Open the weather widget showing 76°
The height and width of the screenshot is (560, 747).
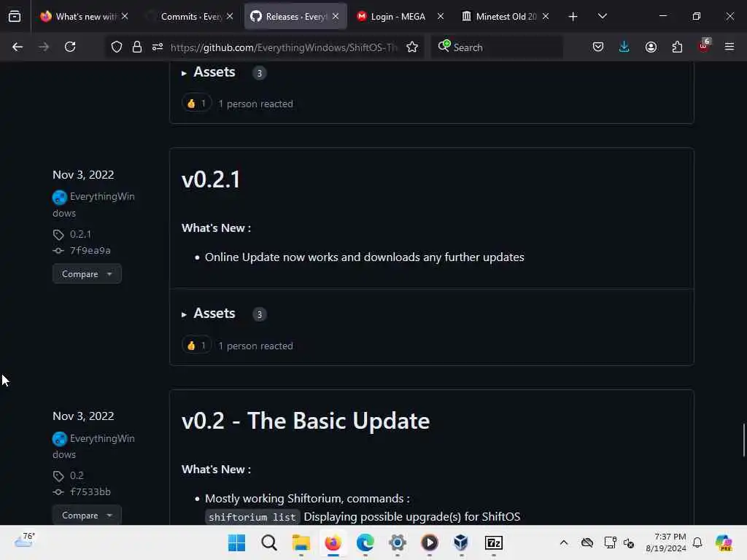tap(24, 540)
